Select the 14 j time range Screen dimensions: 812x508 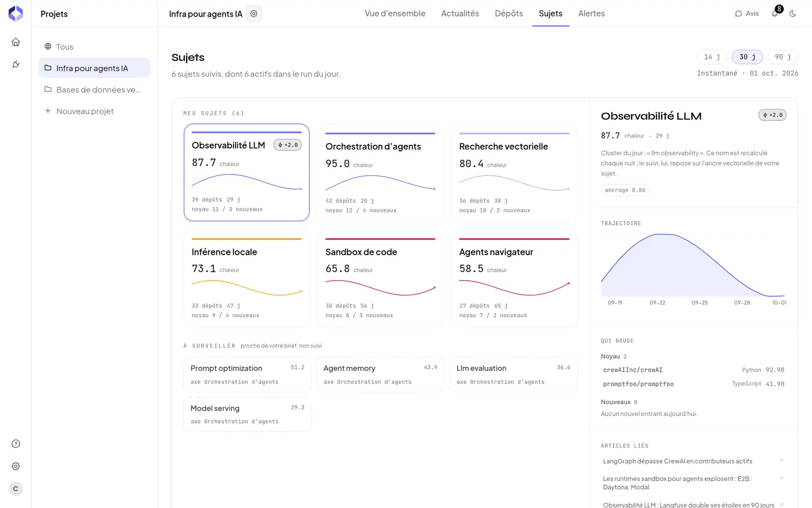[712, 57]
